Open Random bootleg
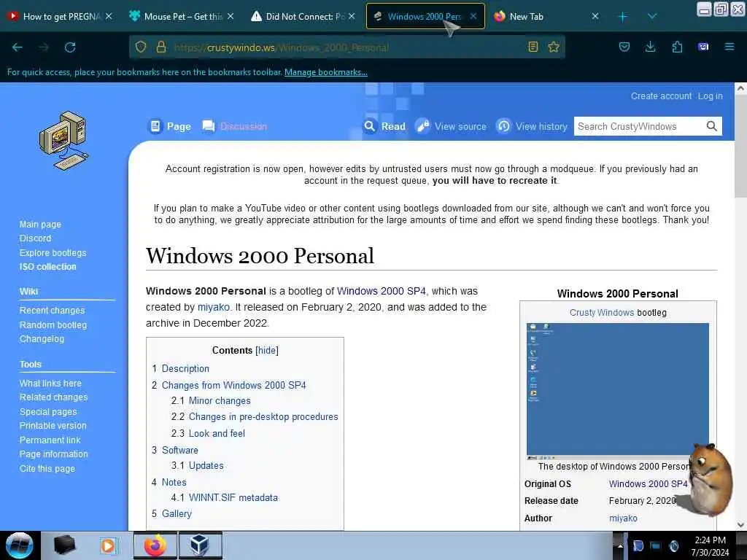 [x=53, y=324]
